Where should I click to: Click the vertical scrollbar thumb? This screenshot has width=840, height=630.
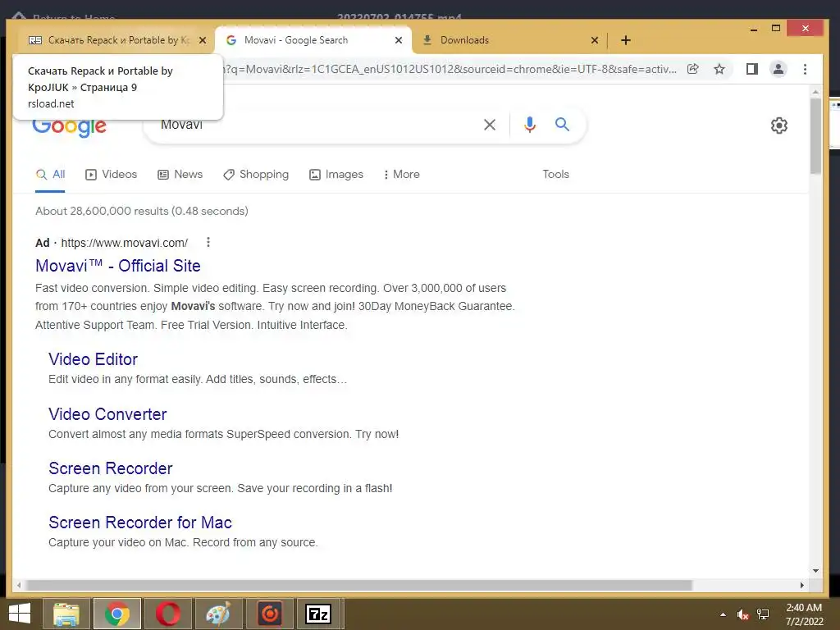[815, 136]
